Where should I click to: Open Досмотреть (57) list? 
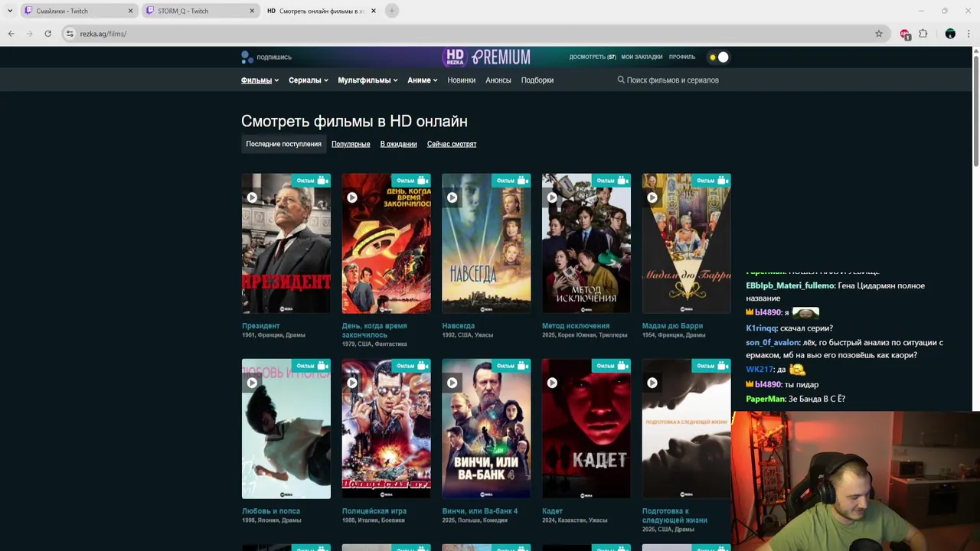(x=593, y=57)
